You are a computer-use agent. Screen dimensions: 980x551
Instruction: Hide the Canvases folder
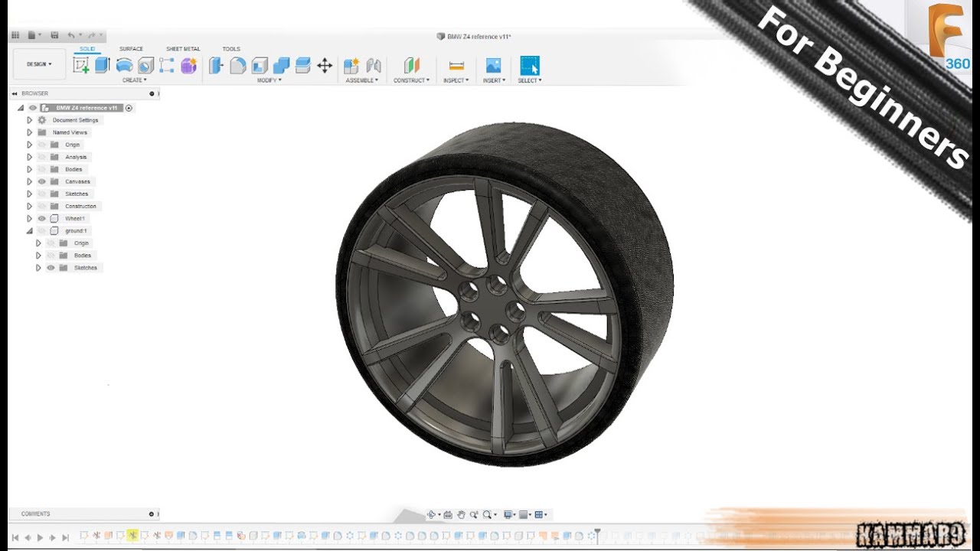point(42,181)
